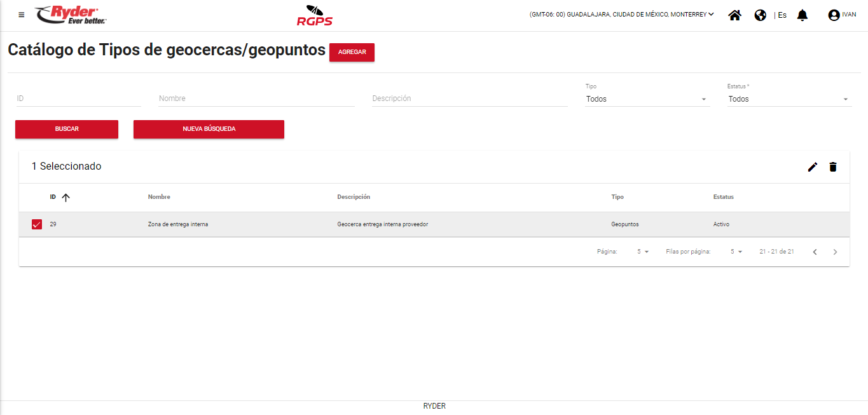Delete selected row with trash icon
The image size is (868, 415).
(833, 167)
